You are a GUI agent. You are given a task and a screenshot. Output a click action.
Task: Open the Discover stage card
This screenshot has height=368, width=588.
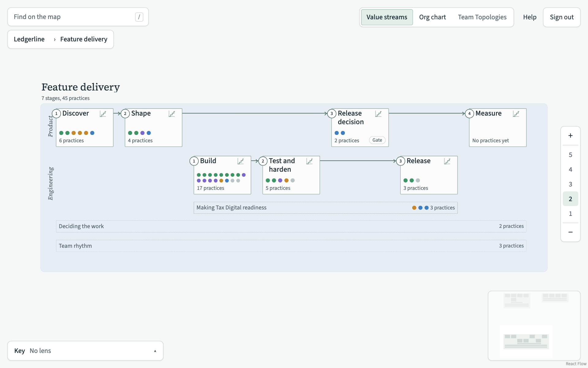point(85,128)
